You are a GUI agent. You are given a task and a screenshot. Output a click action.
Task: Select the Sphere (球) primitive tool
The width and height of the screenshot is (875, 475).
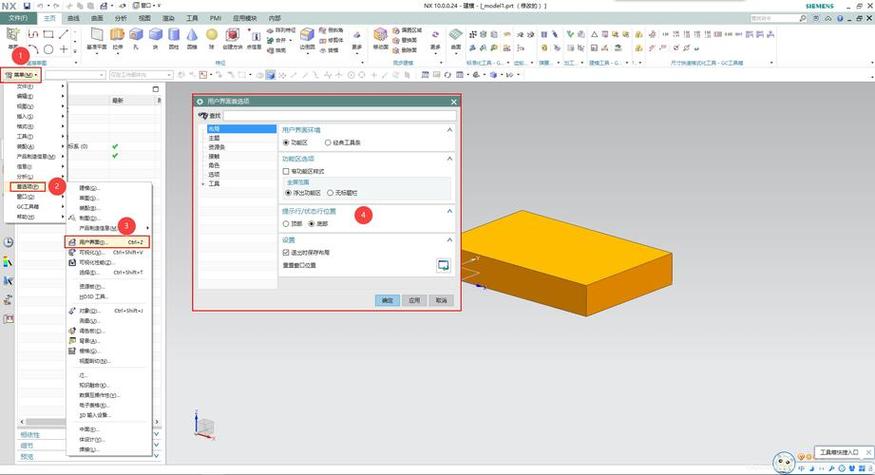211,39
